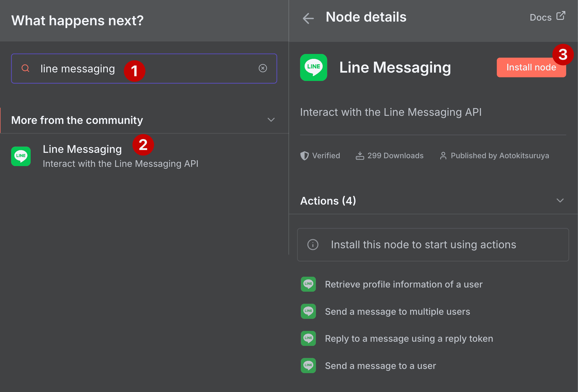Click the LINE icon beside search results
Image resolution: width=578 pixels, height=392 pixels.
(x=21, y=156)
